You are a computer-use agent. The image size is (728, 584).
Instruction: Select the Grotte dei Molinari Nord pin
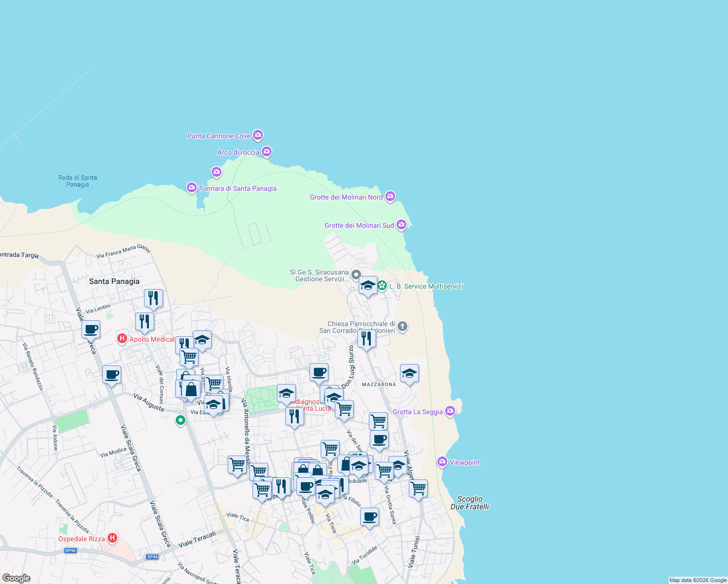point(390,197)
